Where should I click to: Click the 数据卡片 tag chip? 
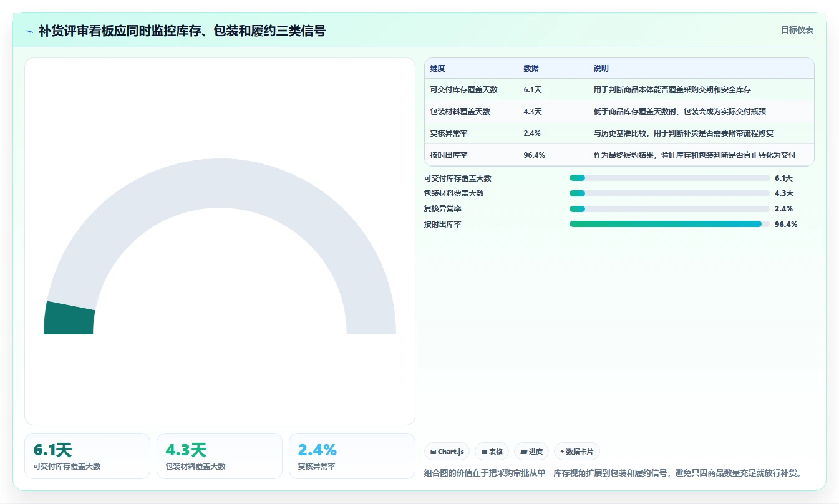pyautogui.click(x=577, y=452)
